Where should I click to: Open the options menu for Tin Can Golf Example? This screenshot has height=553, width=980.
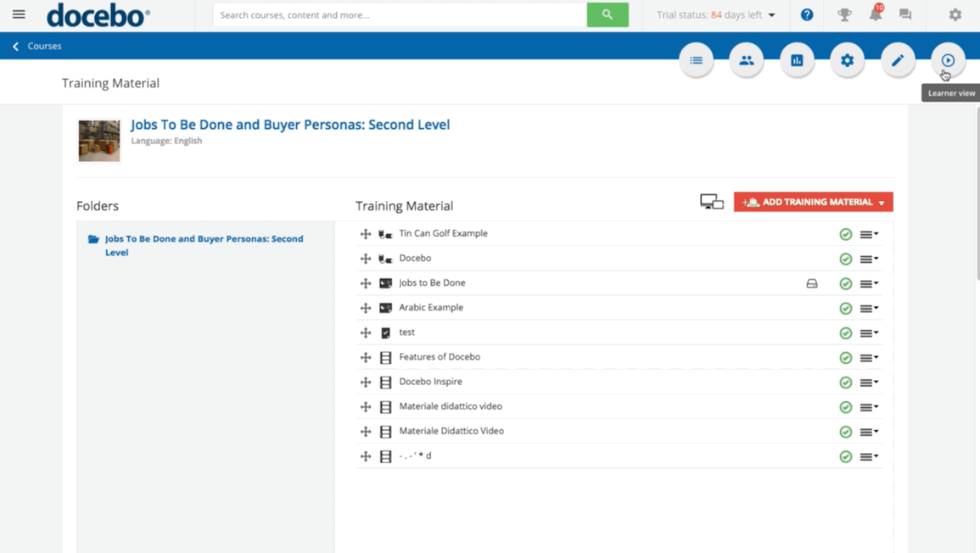point(869,234)
